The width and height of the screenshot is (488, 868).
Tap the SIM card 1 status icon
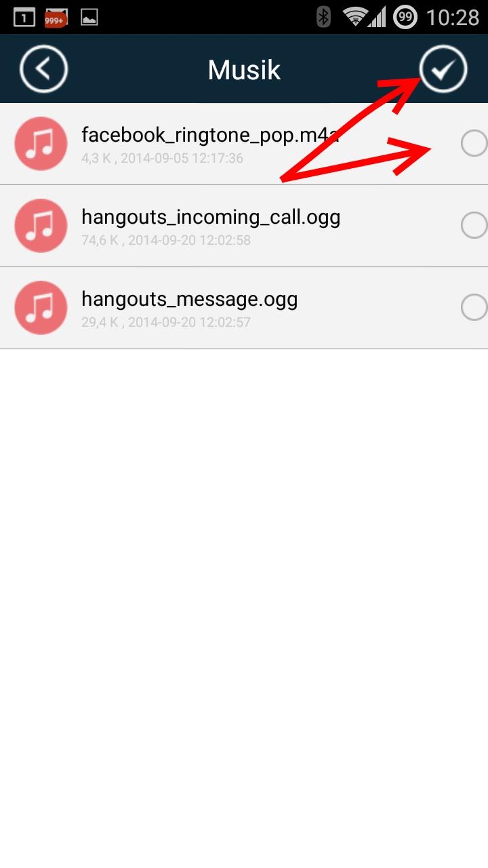24,18
